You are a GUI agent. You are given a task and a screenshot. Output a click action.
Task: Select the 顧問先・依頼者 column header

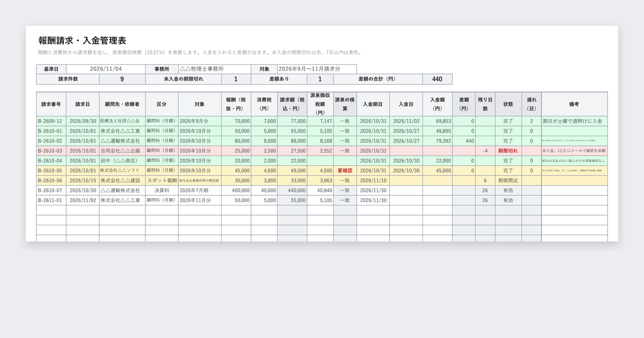tap(122, 104)
